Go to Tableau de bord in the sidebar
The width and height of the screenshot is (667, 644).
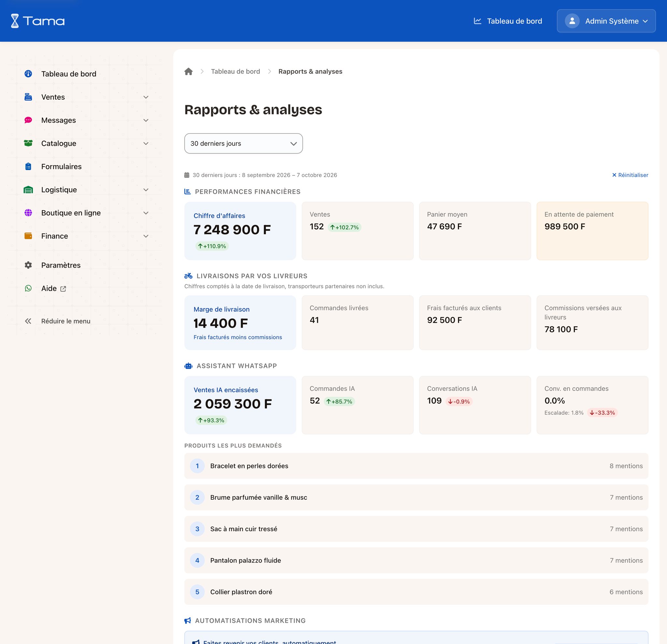point(68,74)
